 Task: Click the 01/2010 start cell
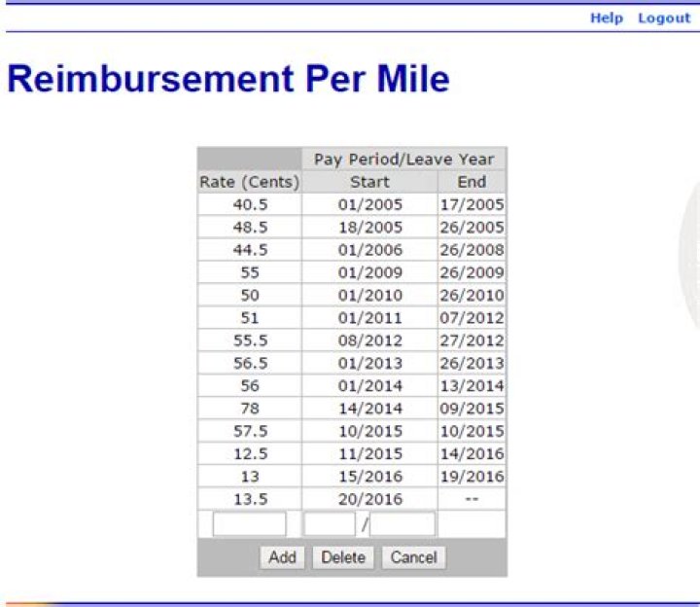[369, 295]
